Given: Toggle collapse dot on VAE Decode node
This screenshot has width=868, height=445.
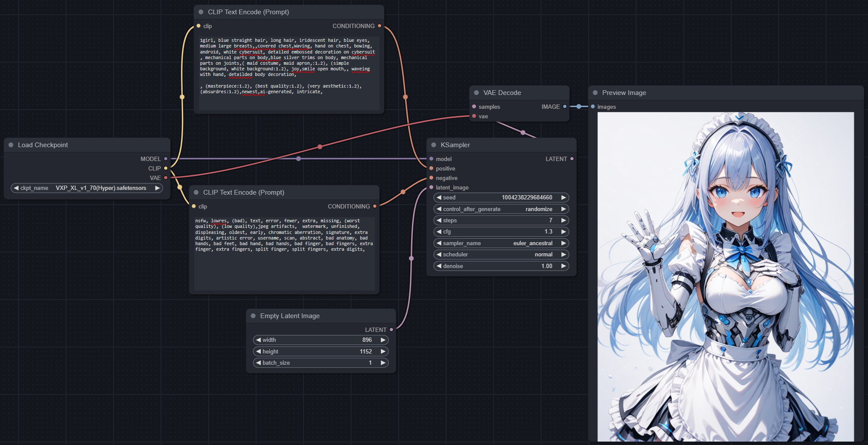Looking at the screenshot, I should (477, 93).
